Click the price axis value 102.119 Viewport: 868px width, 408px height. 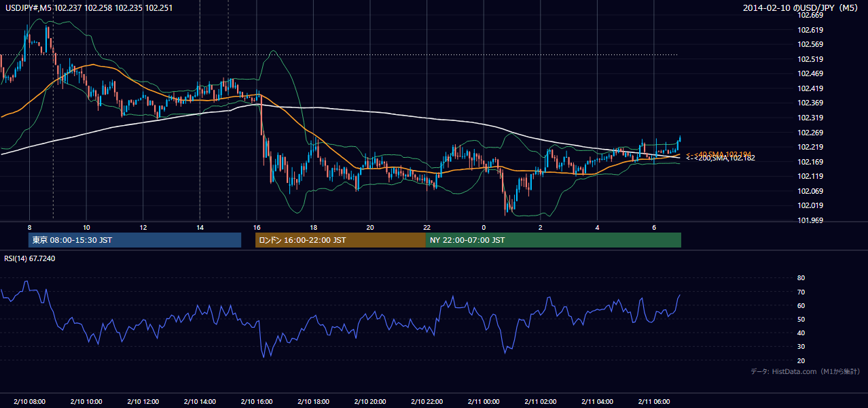pyautogui.click(x=810, y=176)
